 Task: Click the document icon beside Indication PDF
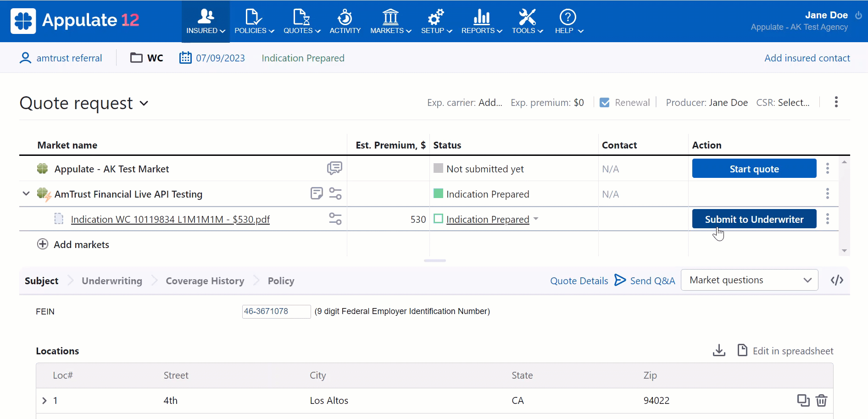pyautogui.click(x=59, y=219)
